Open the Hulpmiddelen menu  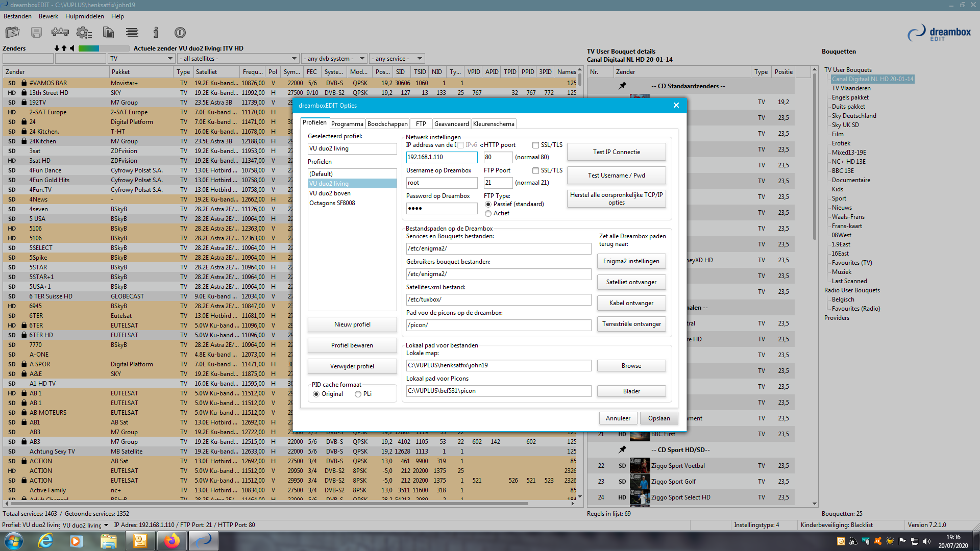[x=84, y=16]
